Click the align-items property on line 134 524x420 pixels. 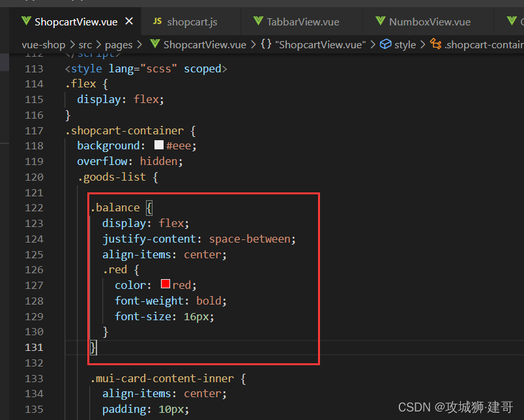coord(137,394)
